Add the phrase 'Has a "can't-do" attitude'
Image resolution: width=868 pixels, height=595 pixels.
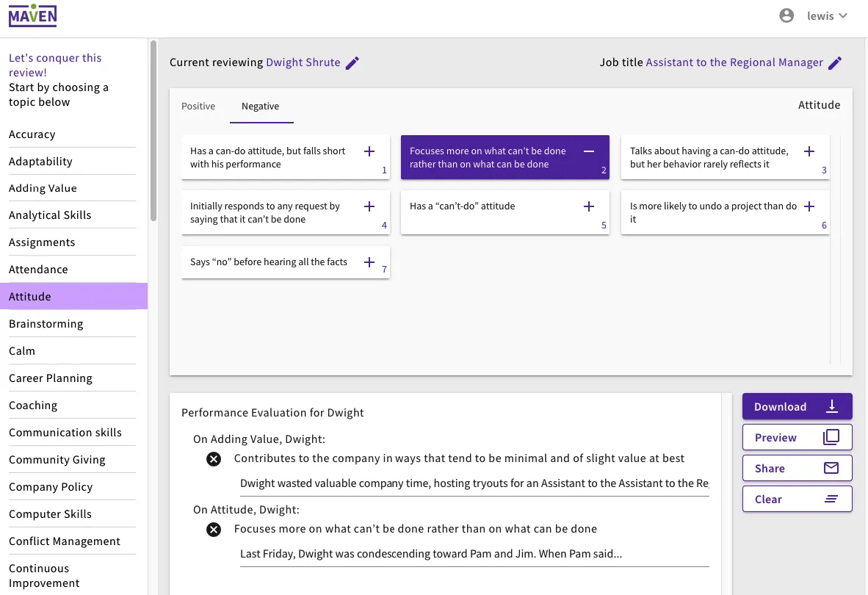(588, 206)
